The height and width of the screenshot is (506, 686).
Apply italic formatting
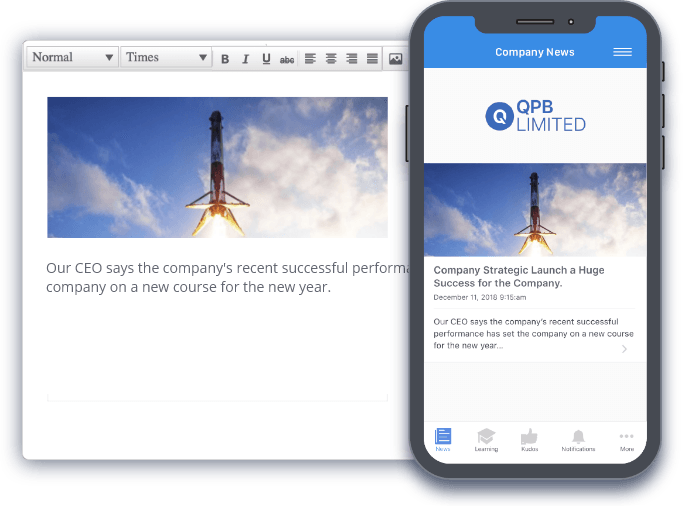click(245, 59)
